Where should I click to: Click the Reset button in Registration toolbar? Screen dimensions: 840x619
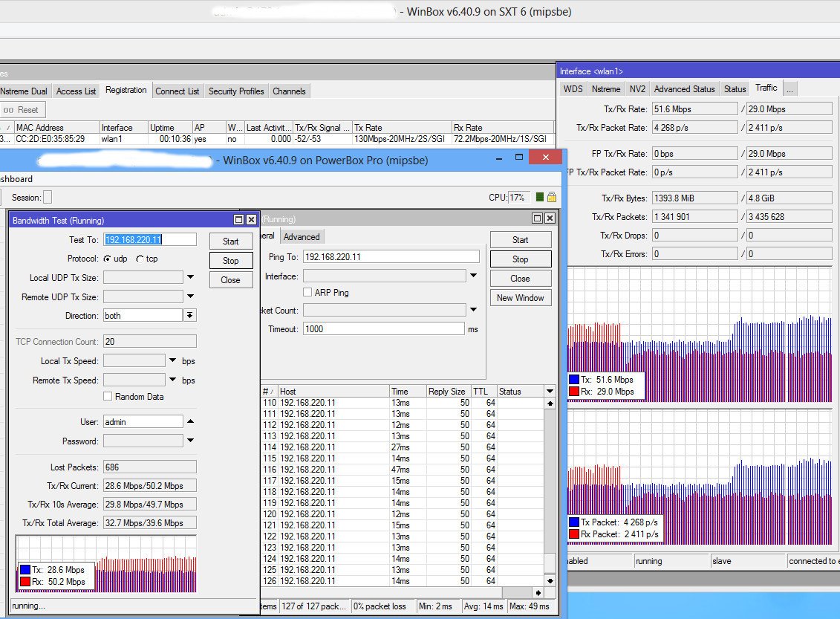pos(22,110)
